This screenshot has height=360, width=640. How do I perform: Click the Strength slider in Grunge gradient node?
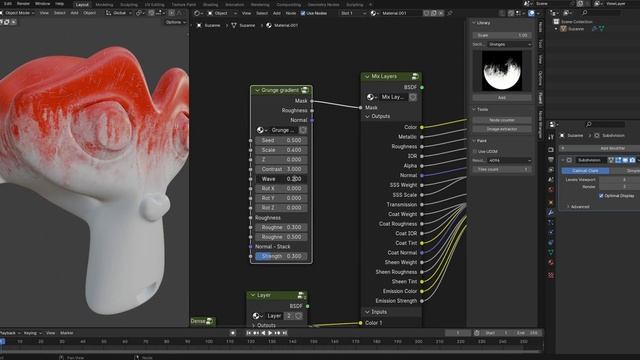[281, 256]
